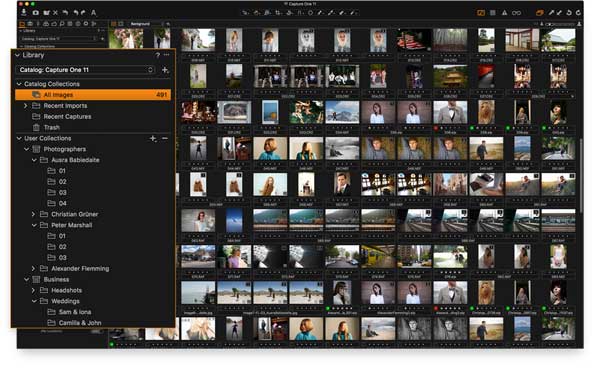Click the camera Capture icon

(35, 13)
